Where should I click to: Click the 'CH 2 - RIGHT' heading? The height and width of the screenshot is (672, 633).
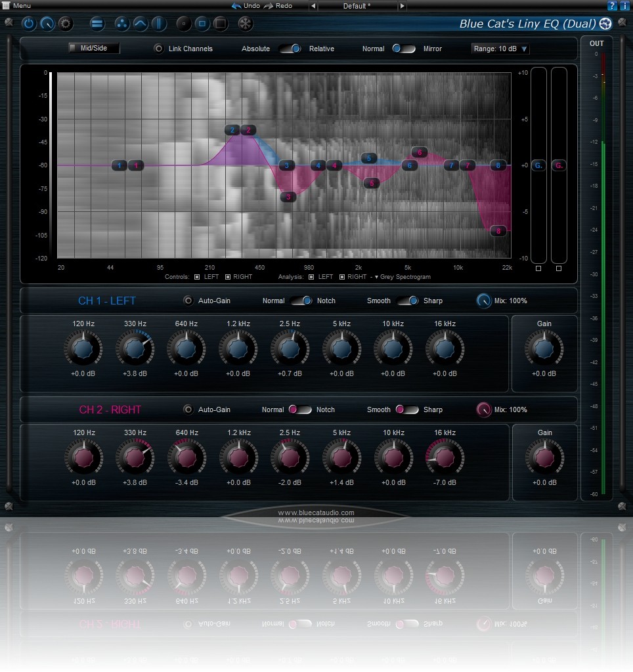coord(110,409)
